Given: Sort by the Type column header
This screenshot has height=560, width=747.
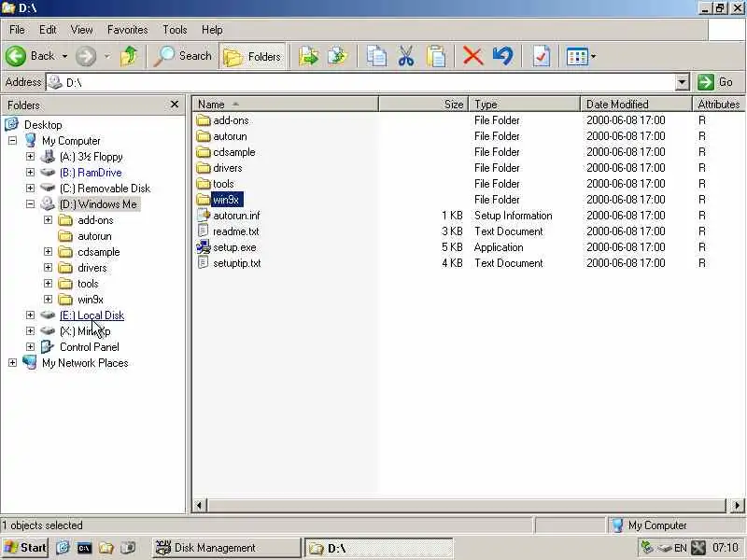Looking at the screenshot, I should [x=524, y=104].
